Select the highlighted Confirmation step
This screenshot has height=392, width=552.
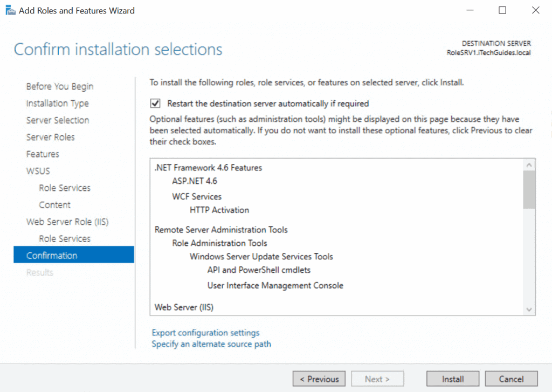pyautogui.click(x=74, y=255)
